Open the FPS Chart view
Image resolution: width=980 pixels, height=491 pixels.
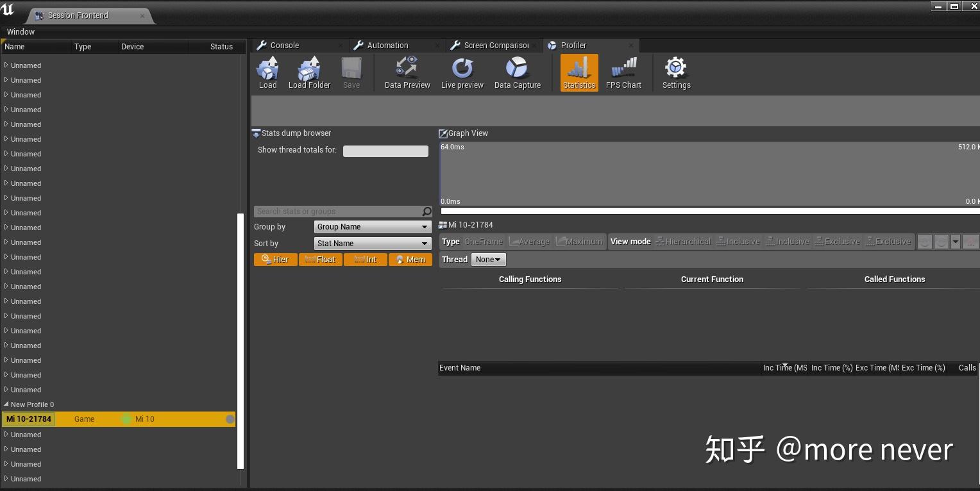623,72
